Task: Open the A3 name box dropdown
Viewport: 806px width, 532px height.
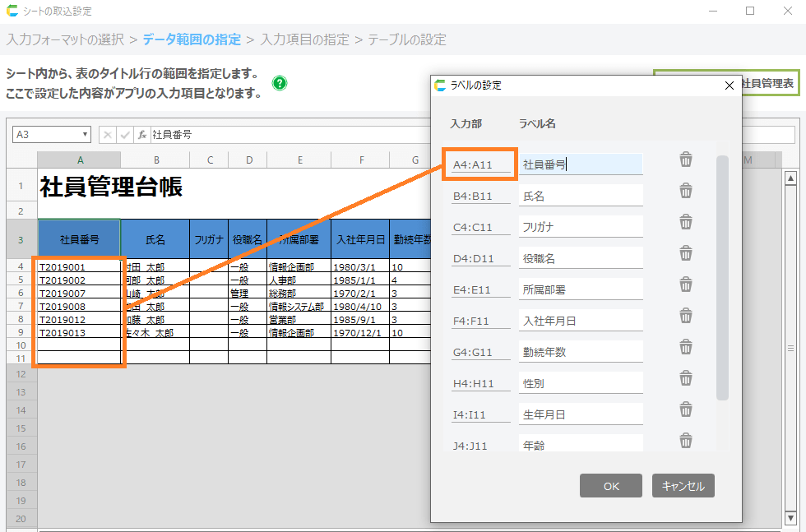Action: 85,135
